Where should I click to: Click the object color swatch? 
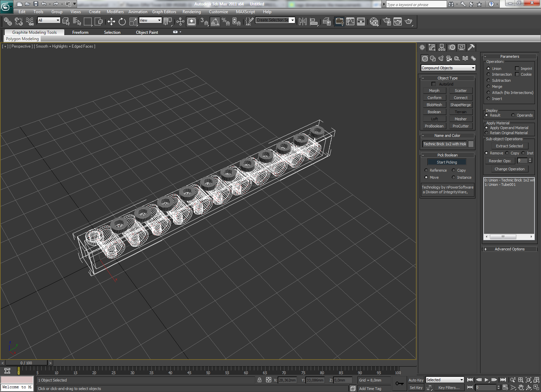click(471, 144)
